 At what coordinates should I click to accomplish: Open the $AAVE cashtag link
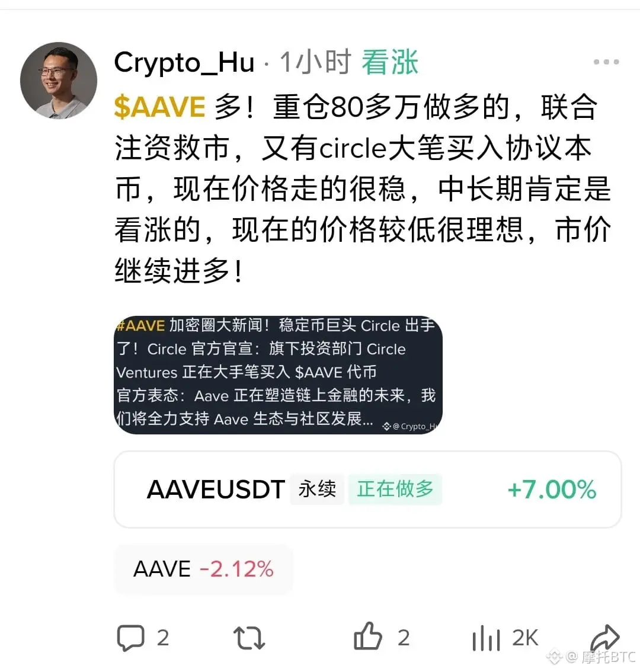click(159, 107)
